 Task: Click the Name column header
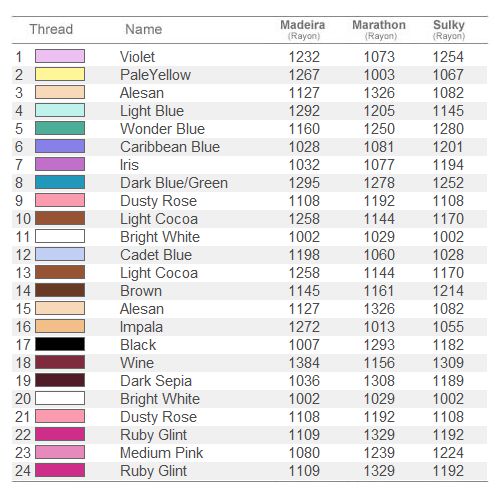144,29
